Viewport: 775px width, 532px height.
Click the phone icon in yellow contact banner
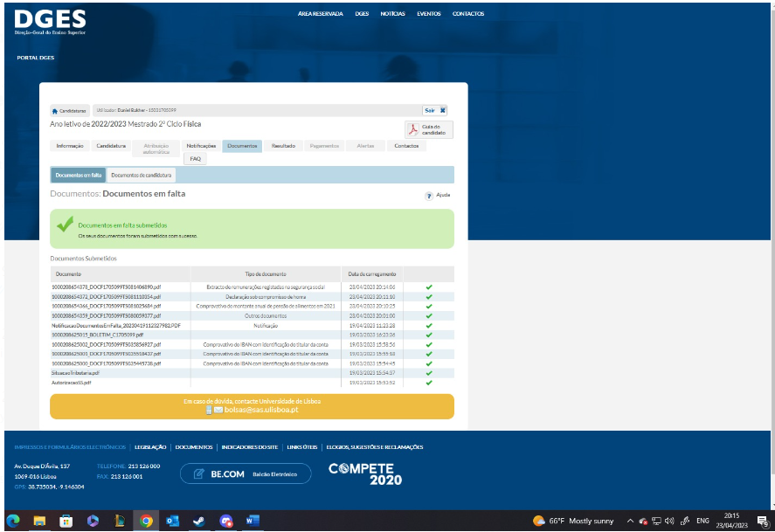[209, 410]
